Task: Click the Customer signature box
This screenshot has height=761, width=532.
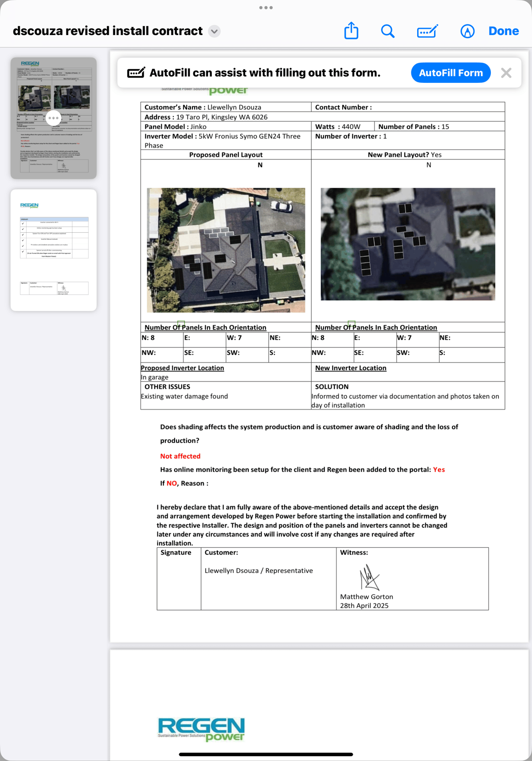Action: (269, 579)
